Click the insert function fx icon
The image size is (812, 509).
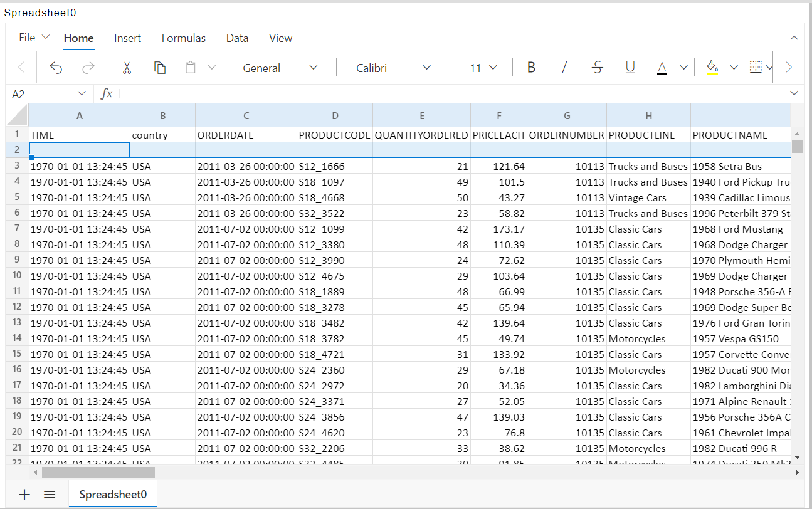click(107, 93)
